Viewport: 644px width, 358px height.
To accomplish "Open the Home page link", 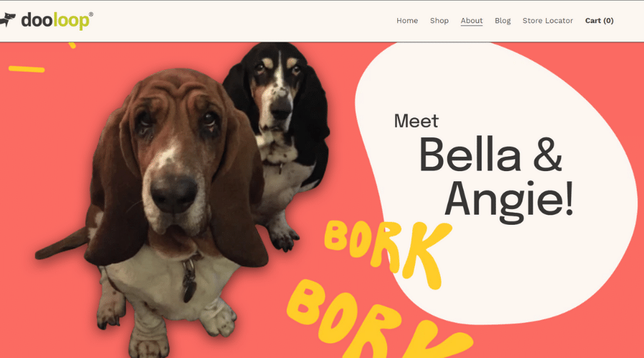I will click(407, 21).
